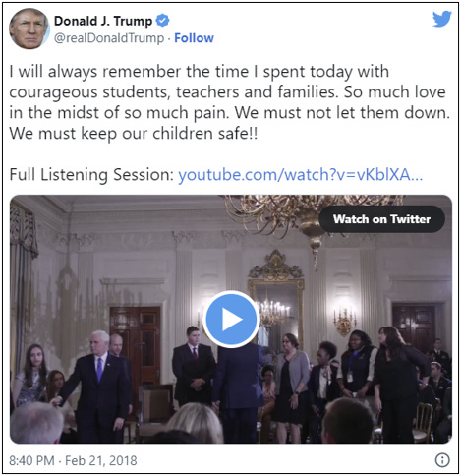Open the Donald J. Trump display name
The image size is (461, 476).
tap(103, 21)
